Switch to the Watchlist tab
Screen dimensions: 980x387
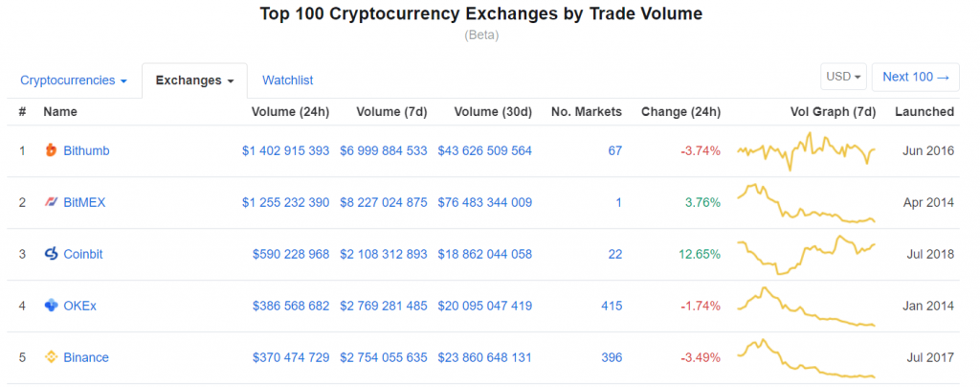pos(287,80)
